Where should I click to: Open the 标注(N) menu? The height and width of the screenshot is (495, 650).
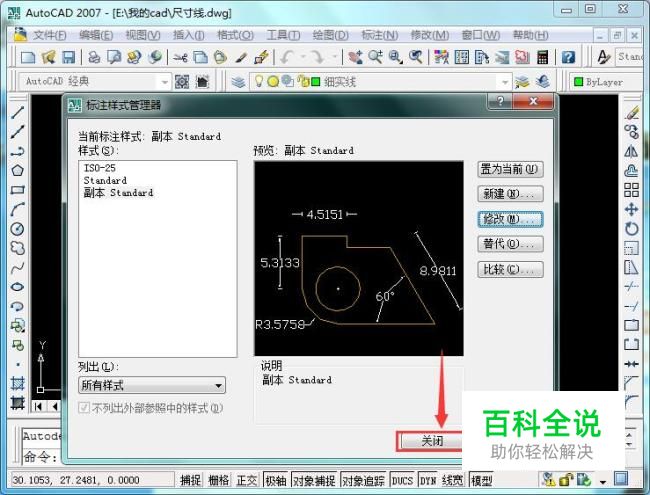(380, 35)
